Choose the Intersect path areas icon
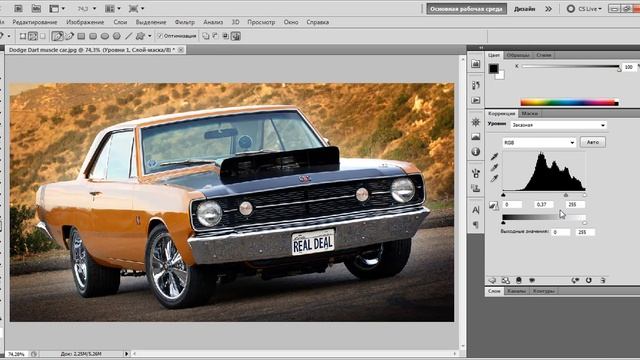The height and width of the screenshot is (360, 640). pos(225,36)
